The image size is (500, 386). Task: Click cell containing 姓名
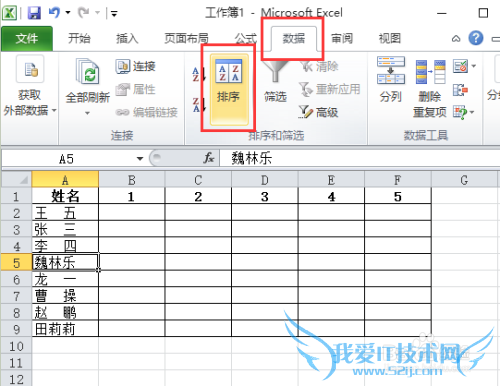tap(65, 196)
